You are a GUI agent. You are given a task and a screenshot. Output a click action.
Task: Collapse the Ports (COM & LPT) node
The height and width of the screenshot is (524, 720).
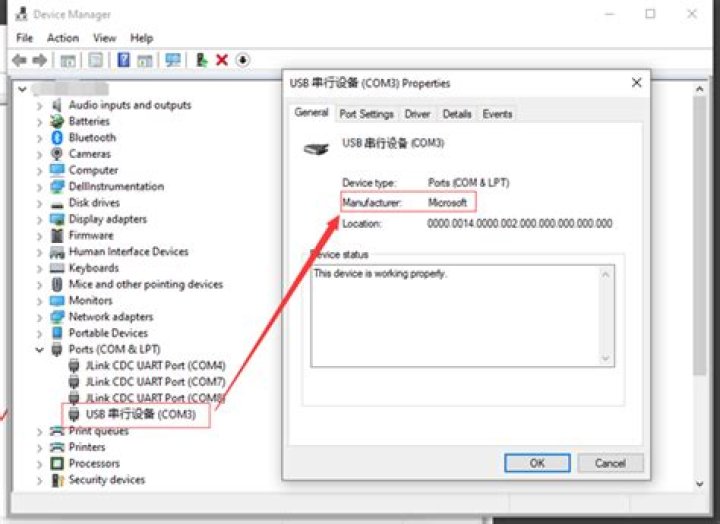coord(39,349)
